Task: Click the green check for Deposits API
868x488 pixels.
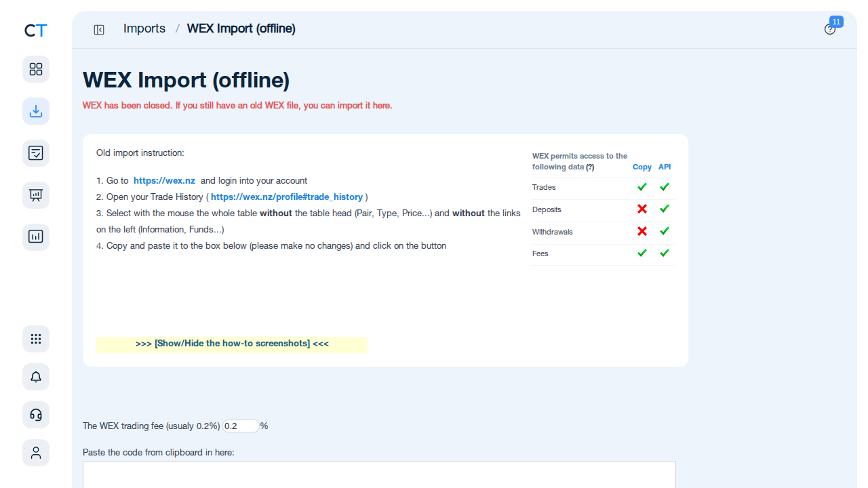Action: [665, 209]
